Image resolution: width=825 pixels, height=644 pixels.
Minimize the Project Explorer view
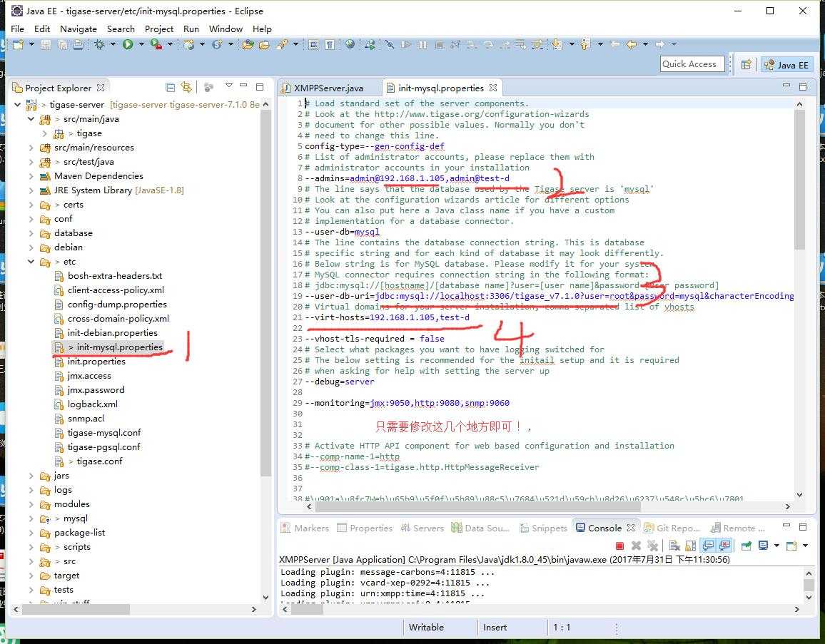pos(243,86)
